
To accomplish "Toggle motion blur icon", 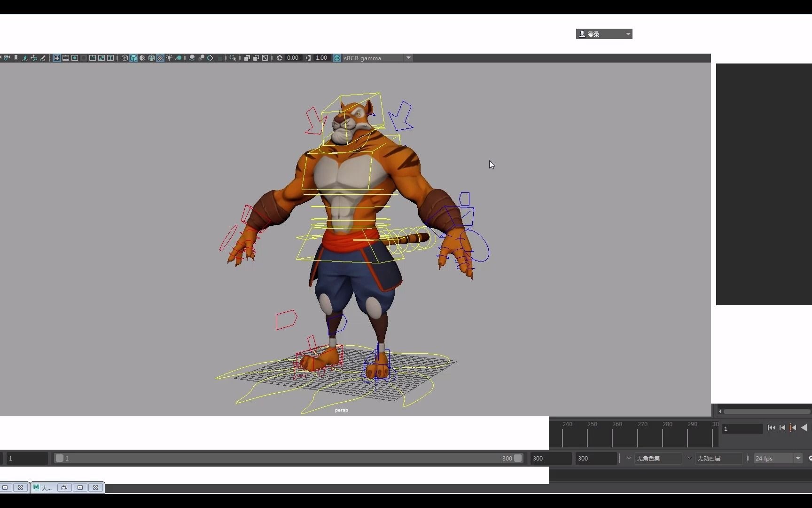I will [x=201, y=58].
